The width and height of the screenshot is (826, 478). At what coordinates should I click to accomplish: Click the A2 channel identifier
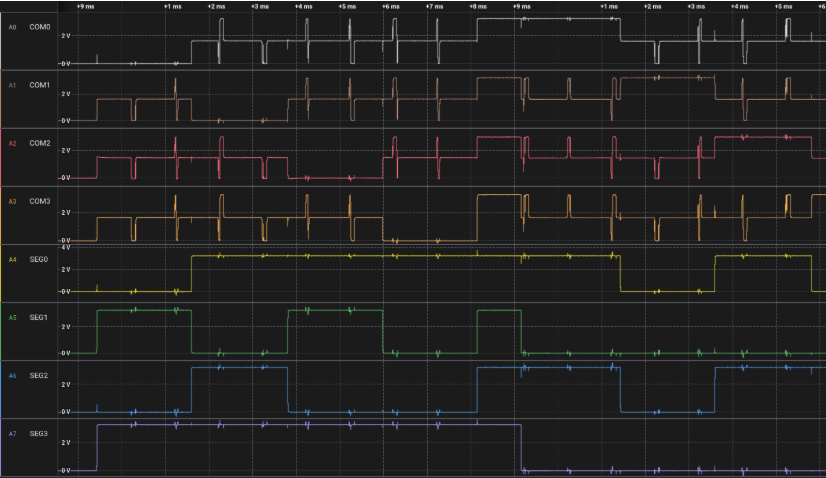(13, 143)
